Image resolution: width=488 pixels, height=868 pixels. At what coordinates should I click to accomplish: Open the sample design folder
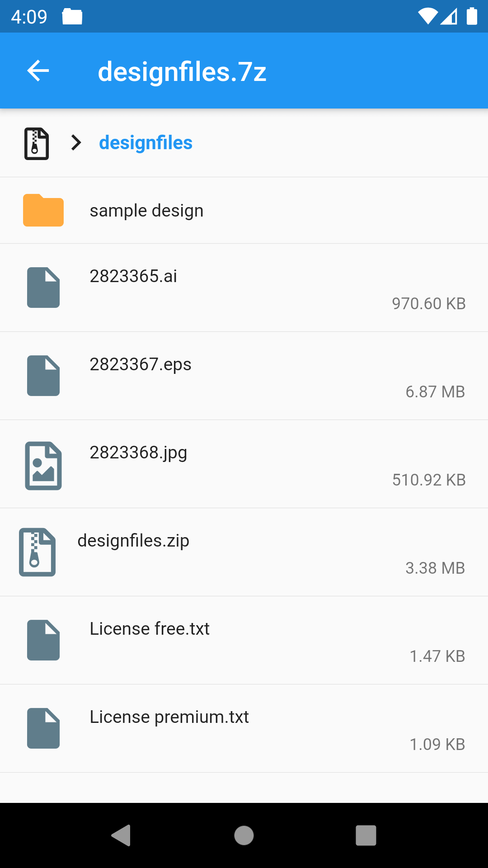pyautogui.click(x=146, y=211)
